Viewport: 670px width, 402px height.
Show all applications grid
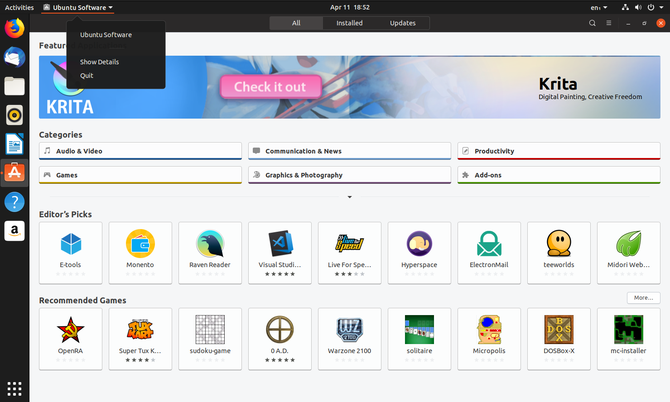[x=15, y=389]
